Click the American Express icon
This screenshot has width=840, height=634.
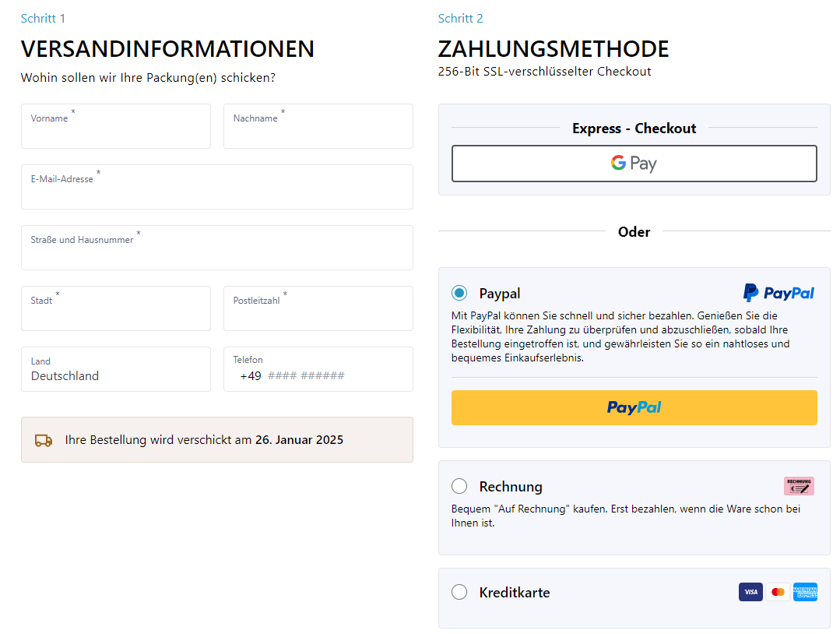pyautogui.click(x=805, y=592)
